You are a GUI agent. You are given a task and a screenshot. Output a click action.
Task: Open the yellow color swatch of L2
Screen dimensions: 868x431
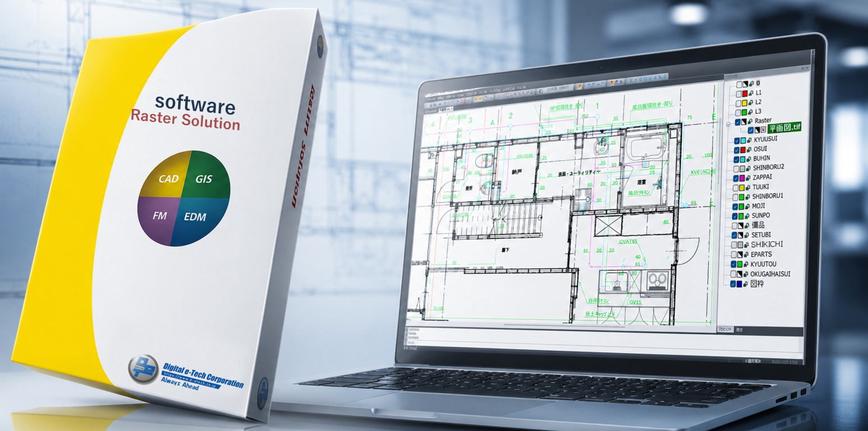click(745, 103)
